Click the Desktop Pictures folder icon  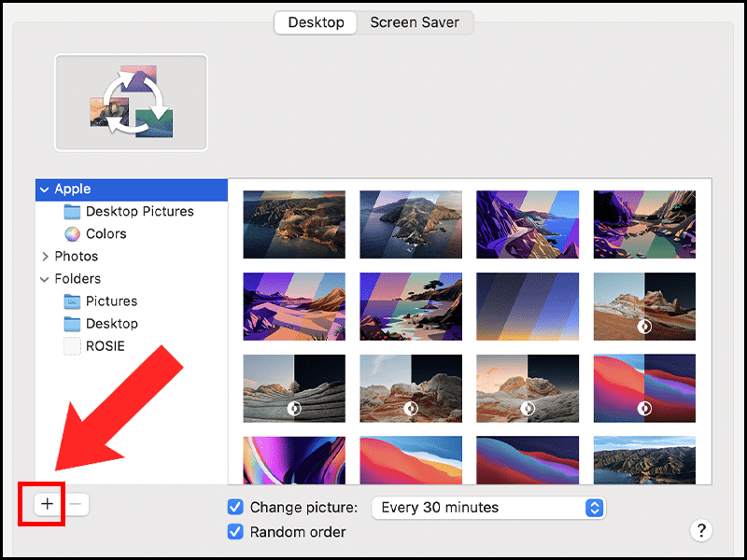point(72,212)
